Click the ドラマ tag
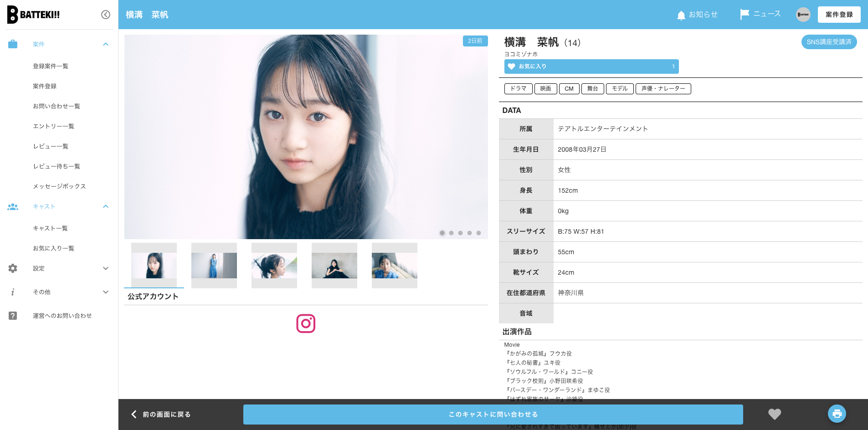Image resolution: width=868 pixels, height=430 pixels. (519, 89)
